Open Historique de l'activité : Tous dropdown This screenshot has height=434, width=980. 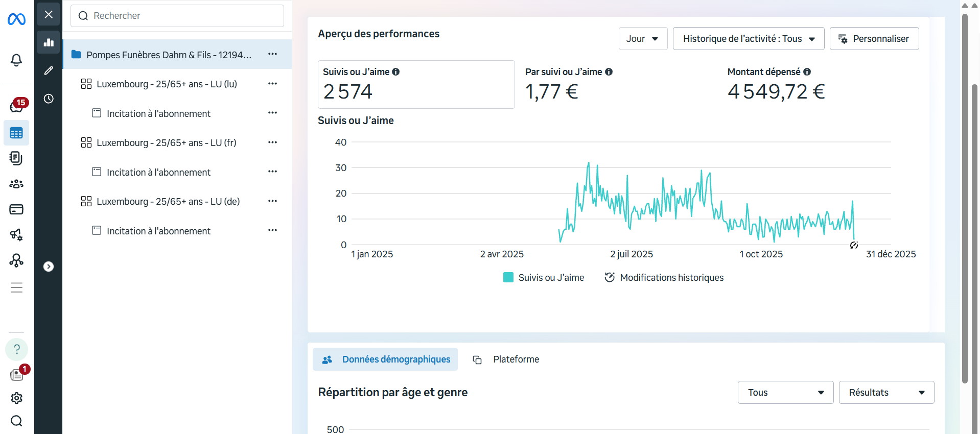pos(749,39)
